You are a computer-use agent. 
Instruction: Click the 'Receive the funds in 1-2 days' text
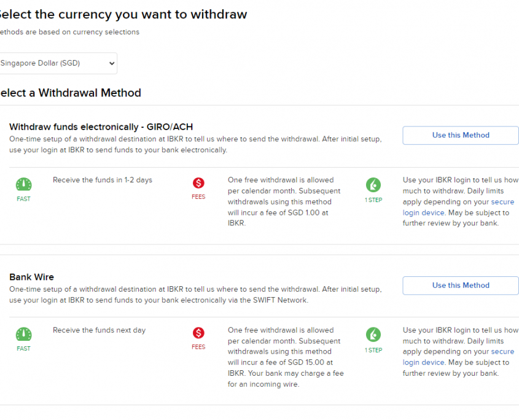[x=103, y=180]
